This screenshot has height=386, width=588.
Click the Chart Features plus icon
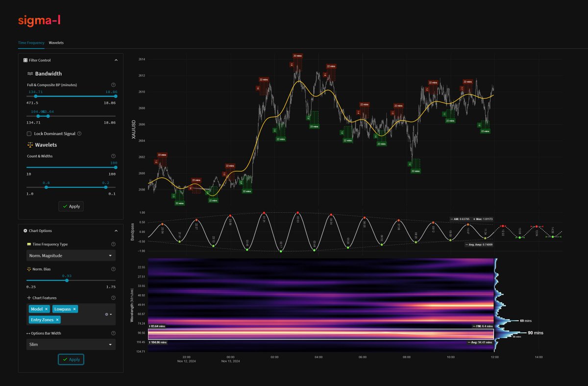click(28, 298)
